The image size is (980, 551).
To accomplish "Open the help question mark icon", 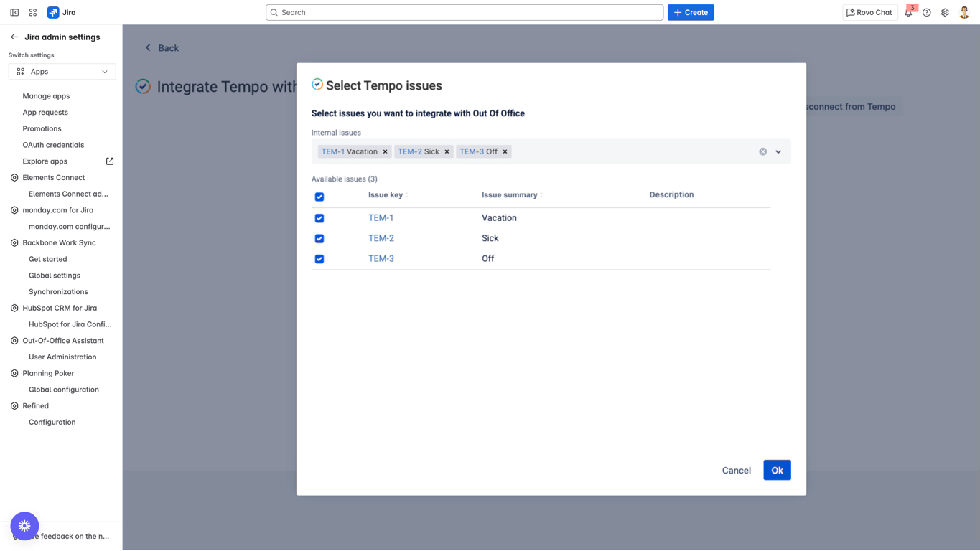I will pos(927,12).
